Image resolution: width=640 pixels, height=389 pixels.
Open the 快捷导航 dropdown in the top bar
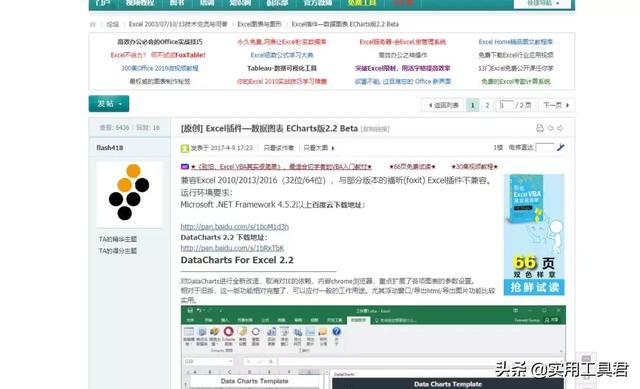tap(543, 3)
